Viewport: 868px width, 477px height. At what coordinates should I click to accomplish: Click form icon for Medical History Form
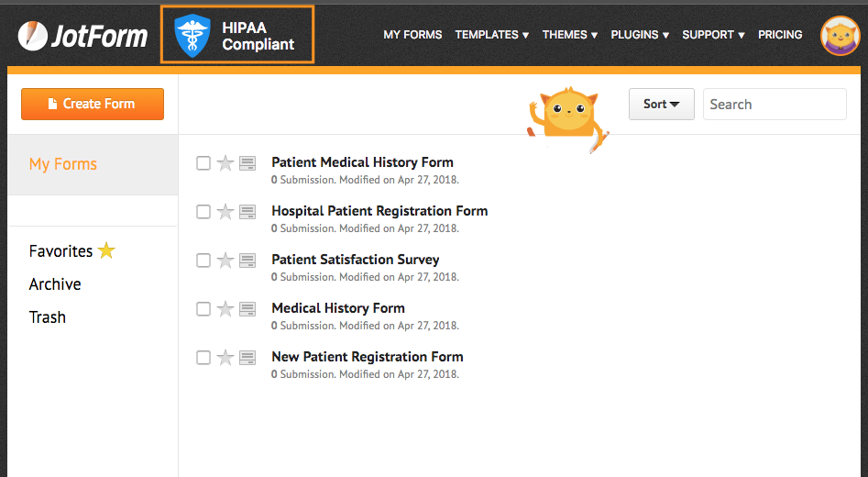[247, 309]
